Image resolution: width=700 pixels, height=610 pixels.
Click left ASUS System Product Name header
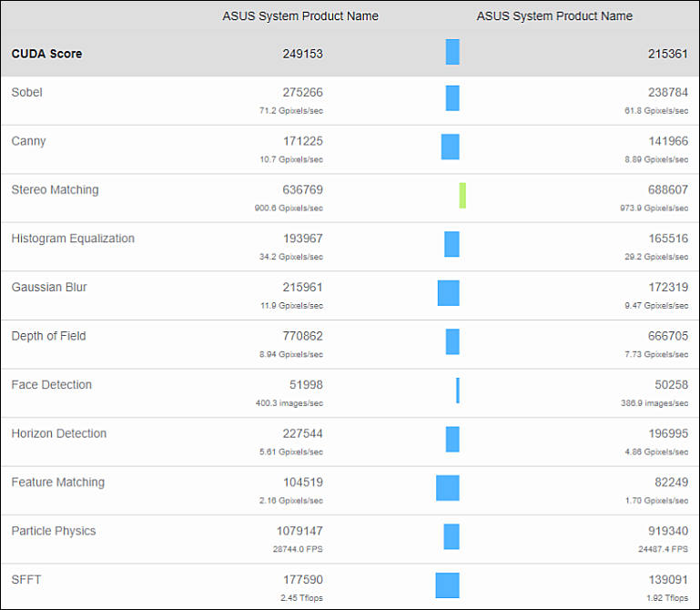point(300,16)
